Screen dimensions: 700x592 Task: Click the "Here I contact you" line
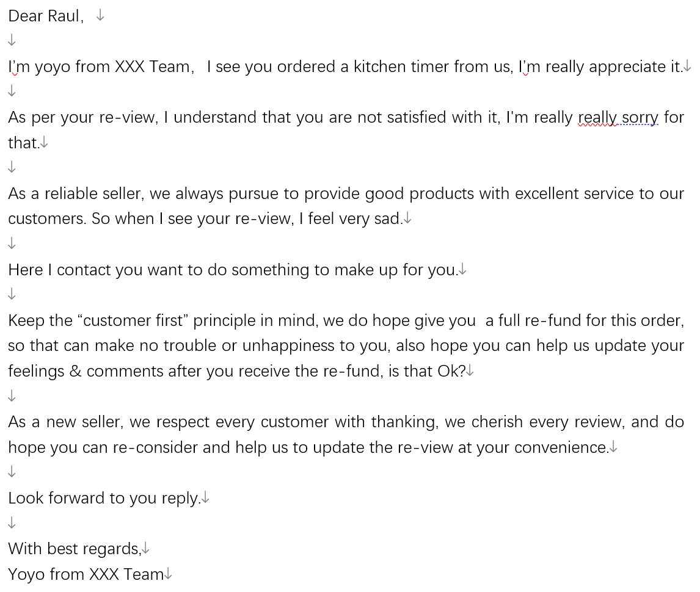[x=233, y=270]
